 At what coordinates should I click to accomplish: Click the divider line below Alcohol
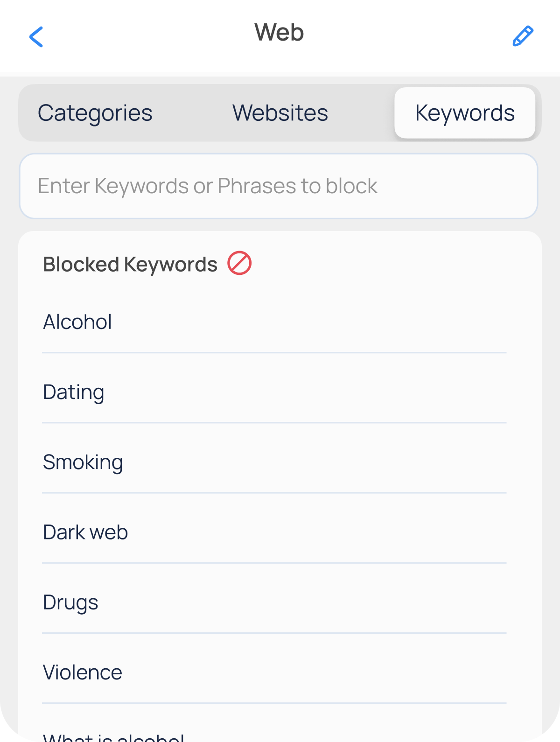point(274,353)
